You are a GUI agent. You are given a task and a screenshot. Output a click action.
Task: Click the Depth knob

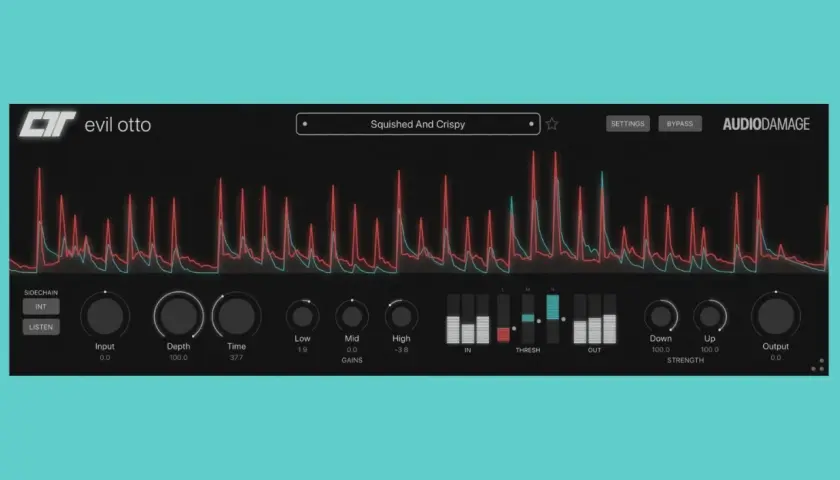178,316
